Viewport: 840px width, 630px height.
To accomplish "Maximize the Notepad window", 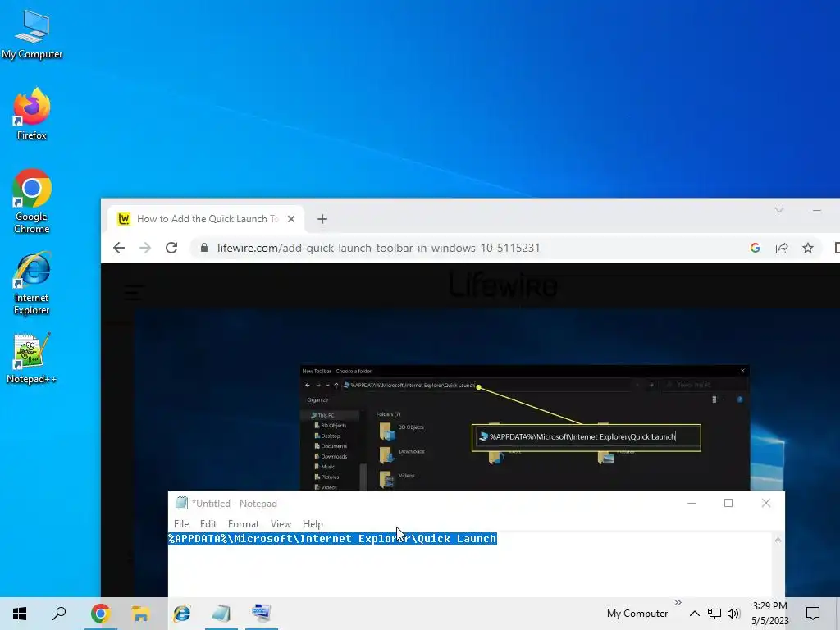I will click(x=728, y=503).
